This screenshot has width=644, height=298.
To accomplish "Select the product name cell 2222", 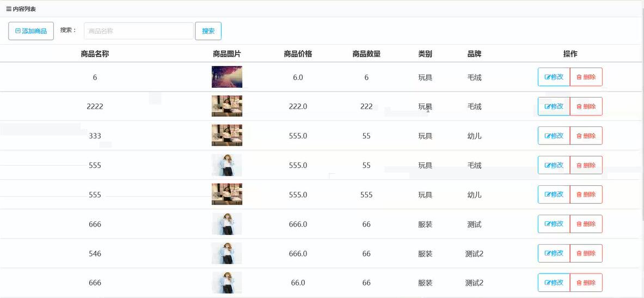I will (95, 106).
